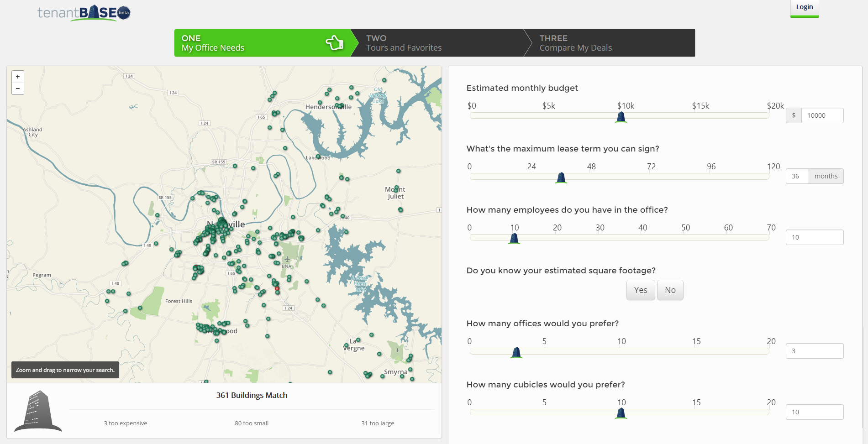Zoom out the map with minus button
The image size is (868, 444).
pos(18,89)
